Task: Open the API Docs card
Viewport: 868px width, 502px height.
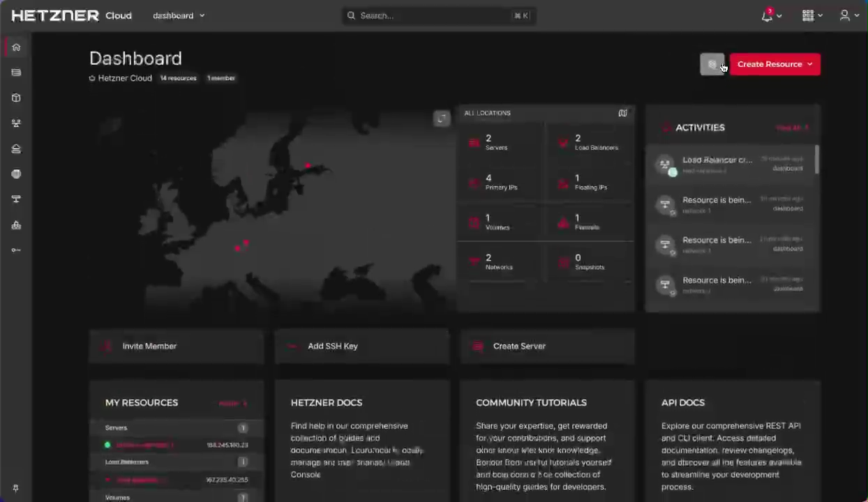Action: coord(733,441)
